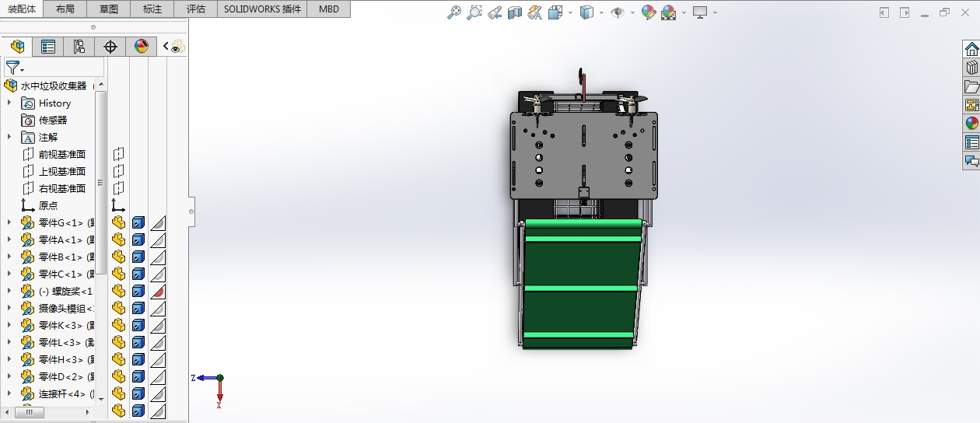This screenshot has height=423, width=980.
Task: Open the Design Library task pane tab
Action: point(971,68)
